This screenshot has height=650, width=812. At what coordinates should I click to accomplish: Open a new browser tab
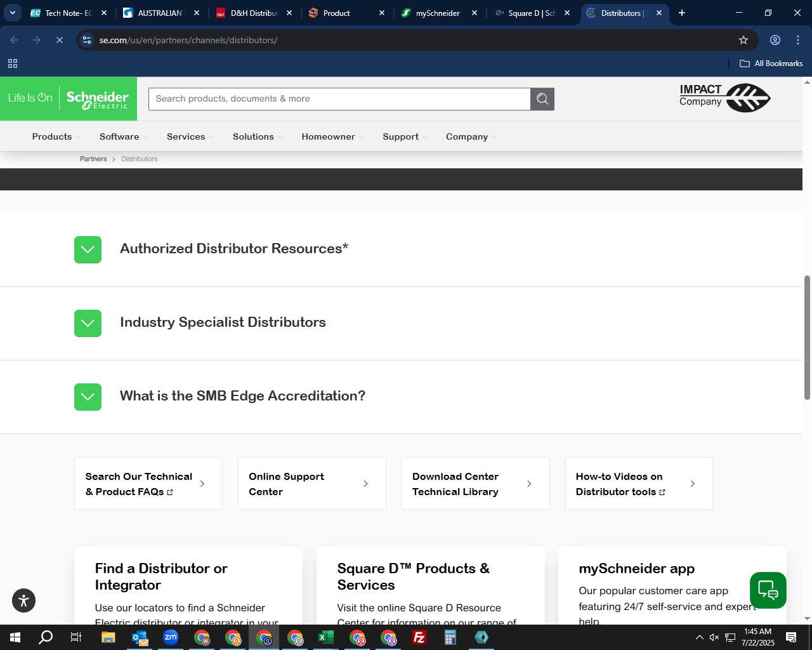pyautogui.click(x=682, y=13)
